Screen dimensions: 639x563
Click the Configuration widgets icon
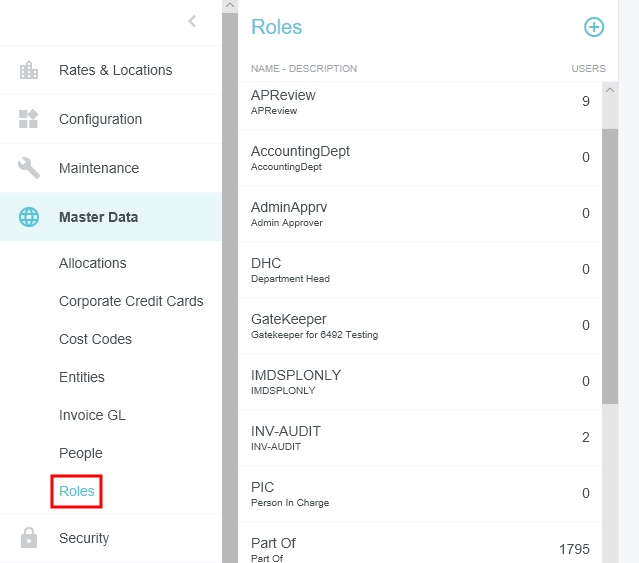(x=29, y=119)
